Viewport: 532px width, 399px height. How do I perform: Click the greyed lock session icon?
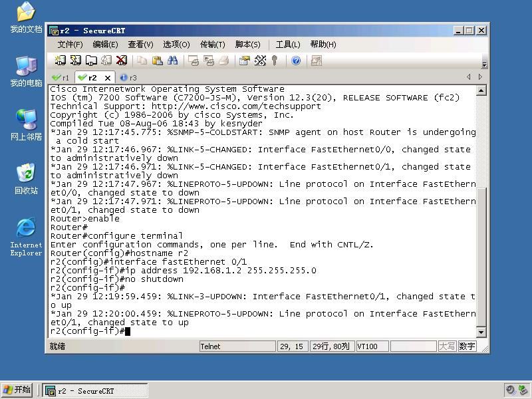click(317, 61)
